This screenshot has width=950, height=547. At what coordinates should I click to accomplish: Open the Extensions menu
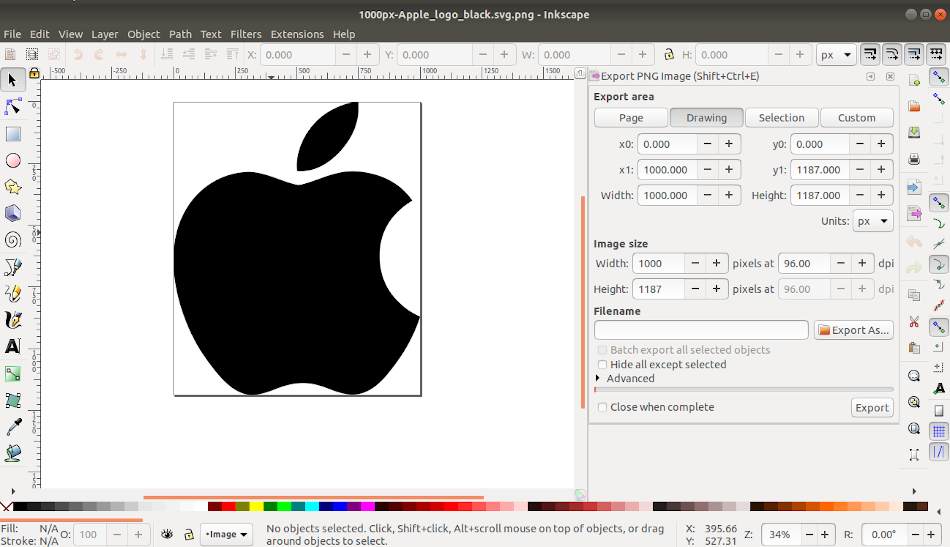297,34
